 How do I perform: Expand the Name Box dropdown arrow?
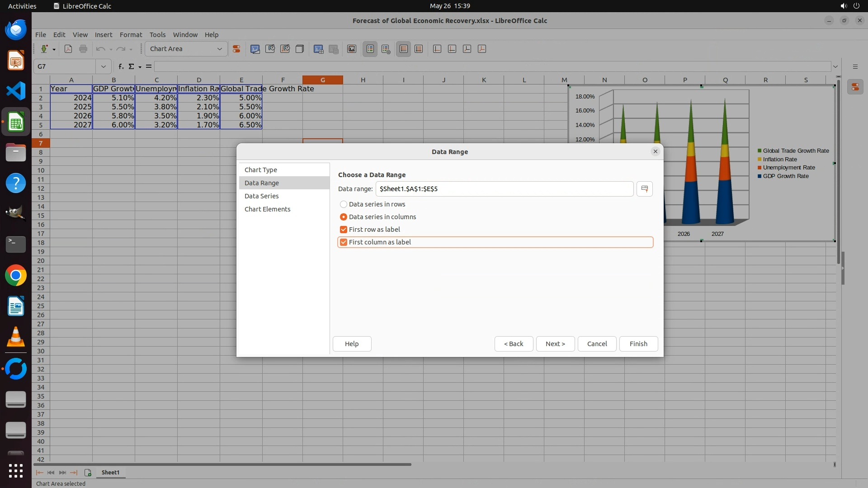click(103, 66)
